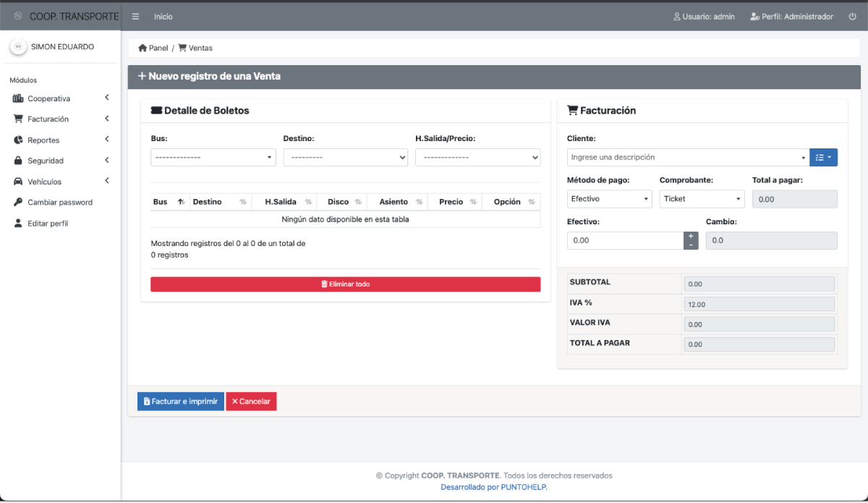Click the blue list icon beside Cliente field
Screen dimensions: 868x503
point(823,157)
